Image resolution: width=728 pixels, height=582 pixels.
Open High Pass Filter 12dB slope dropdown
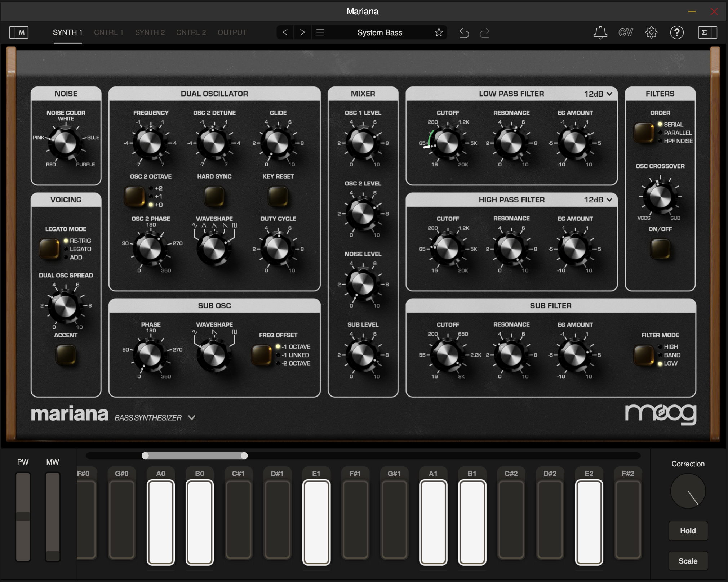(598, 200)
